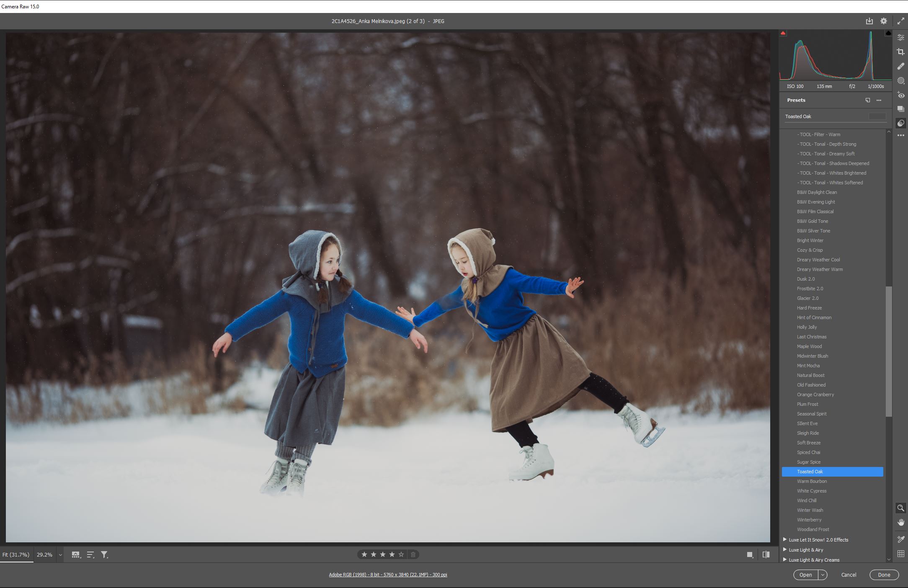
Task: Open the settings gear icon
Action: tap(884, 21)
